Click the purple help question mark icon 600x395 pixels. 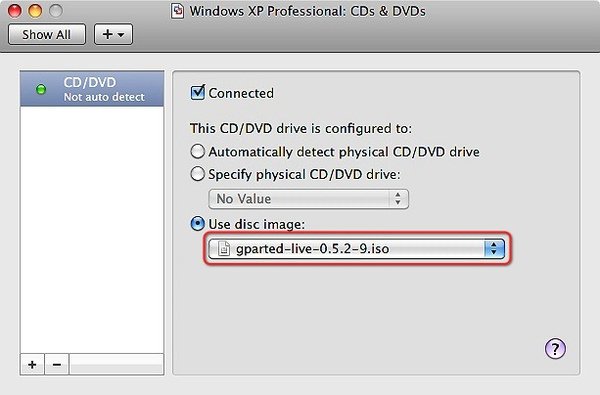(555, 348)
